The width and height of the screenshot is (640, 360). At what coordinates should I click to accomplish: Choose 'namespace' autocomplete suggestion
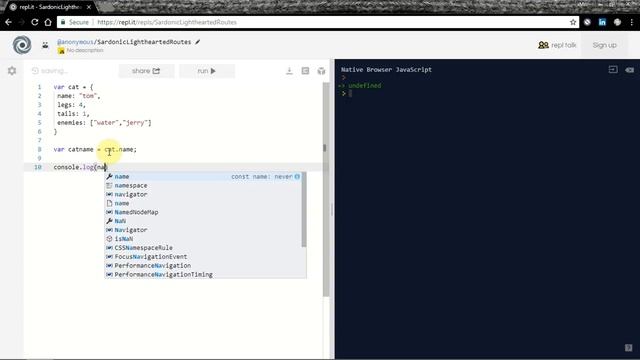(x=204, y=185)
